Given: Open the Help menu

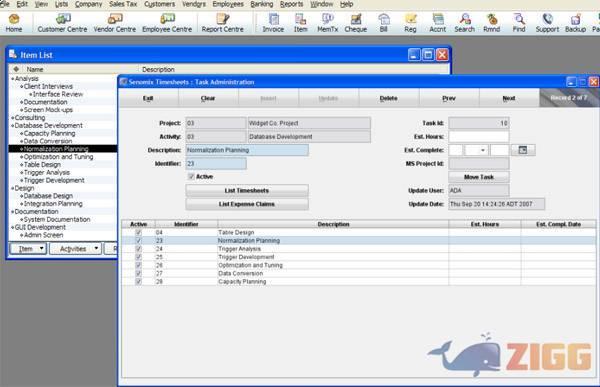Looking at the screenshot, I should pos(346,4).
